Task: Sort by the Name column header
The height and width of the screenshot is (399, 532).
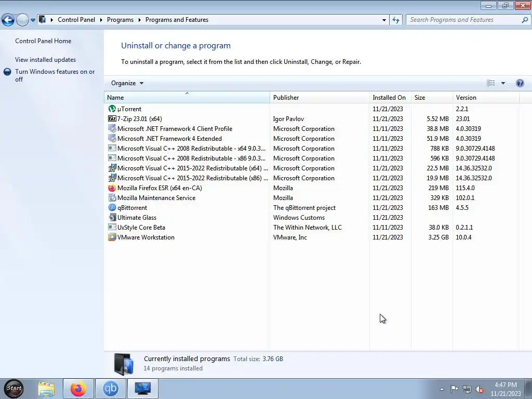Action: [x=187, y=97]
